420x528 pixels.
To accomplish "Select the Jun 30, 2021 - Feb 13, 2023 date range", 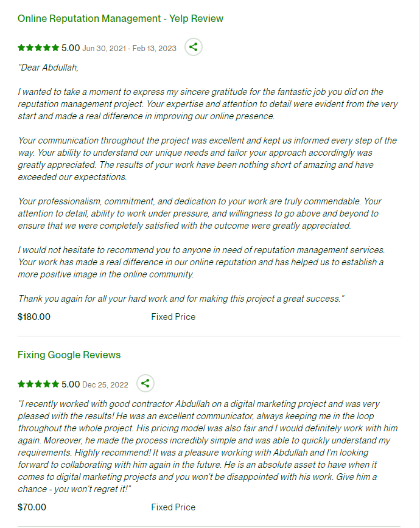I will 130,49.
